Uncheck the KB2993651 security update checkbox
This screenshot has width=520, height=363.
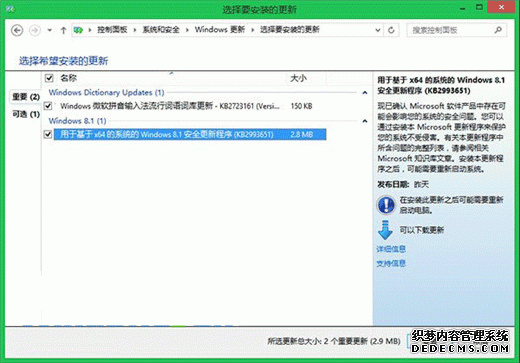pos(48,134)
